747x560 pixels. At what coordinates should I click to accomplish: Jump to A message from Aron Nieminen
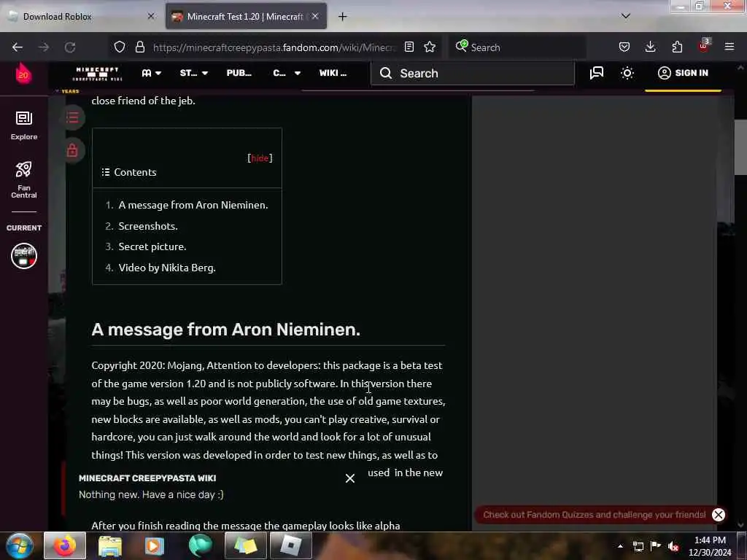pos(193,205)
